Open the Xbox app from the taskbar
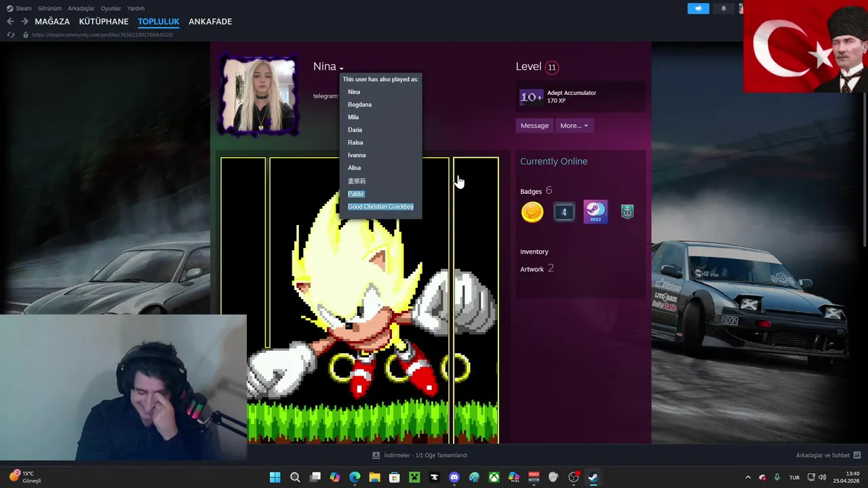Screen dimensions: 868x488 pos(494,477)
